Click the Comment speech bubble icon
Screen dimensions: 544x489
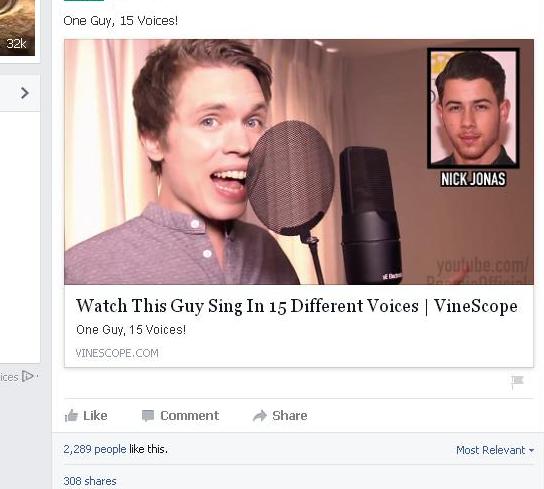click(148, 415)
